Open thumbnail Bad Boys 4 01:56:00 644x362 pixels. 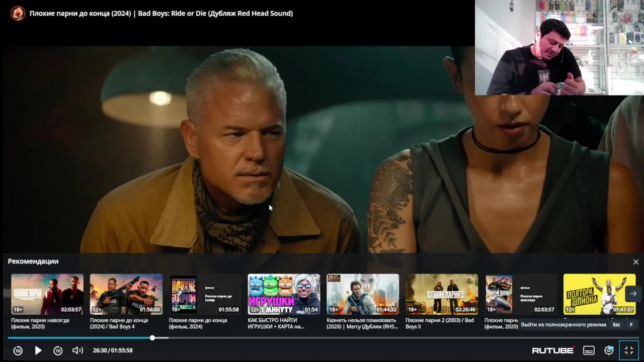click(x=126, y=294)
